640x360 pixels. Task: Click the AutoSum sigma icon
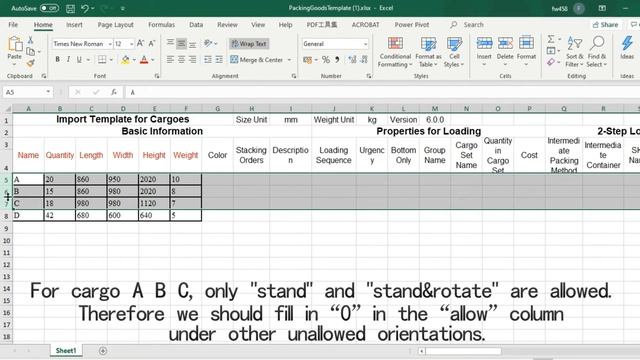point(551,39)
